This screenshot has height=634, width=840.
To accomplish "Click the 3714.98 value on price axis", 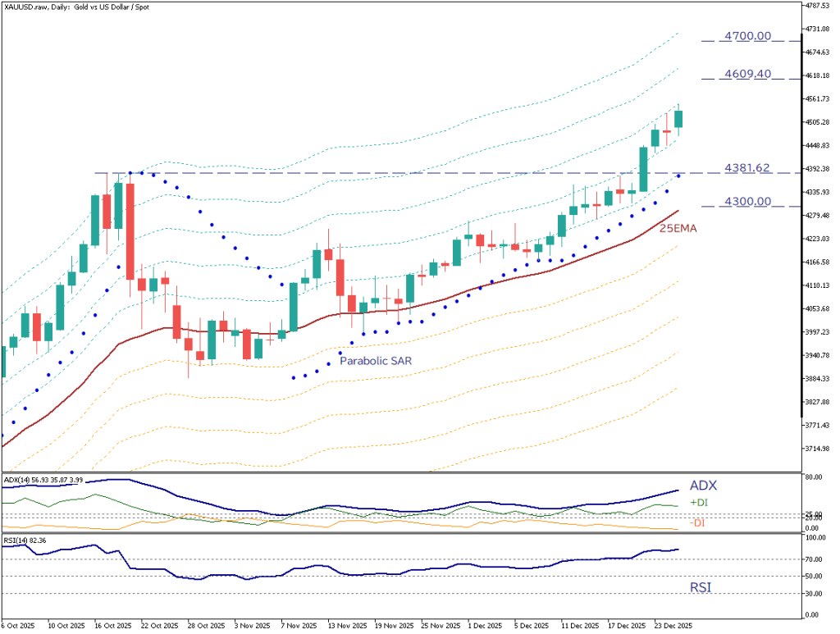I will 819,449.
